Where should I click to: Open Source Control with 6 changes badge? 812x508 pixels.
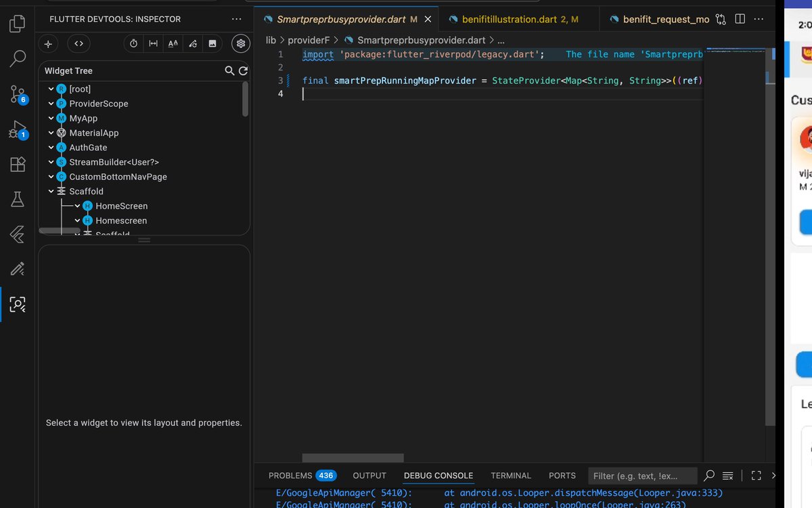(18, 94)
